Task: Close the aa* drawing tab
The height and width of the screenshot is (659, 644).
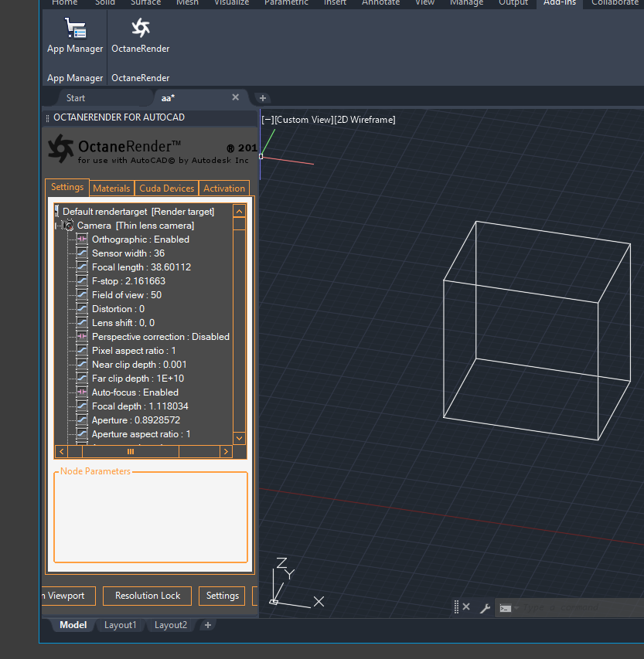Action: (x=236, y=97)
